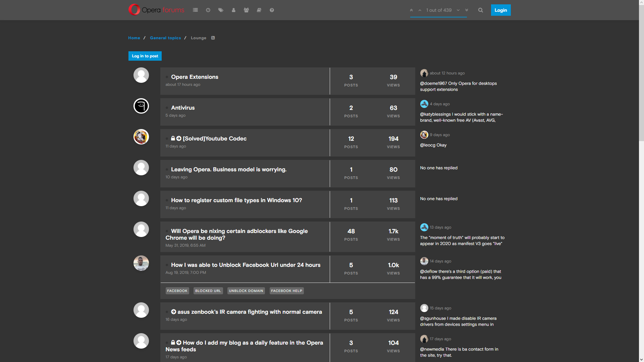
Task: Open the Antivirus topic
Action: tap(183, 108)
